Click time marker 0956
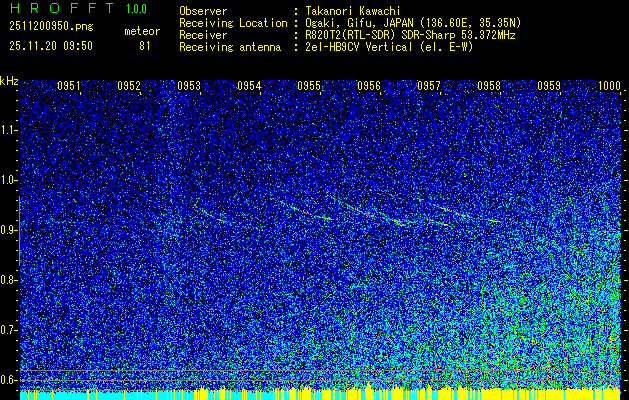The height and width of the screenshot is (400, 629). click(369, 86)
